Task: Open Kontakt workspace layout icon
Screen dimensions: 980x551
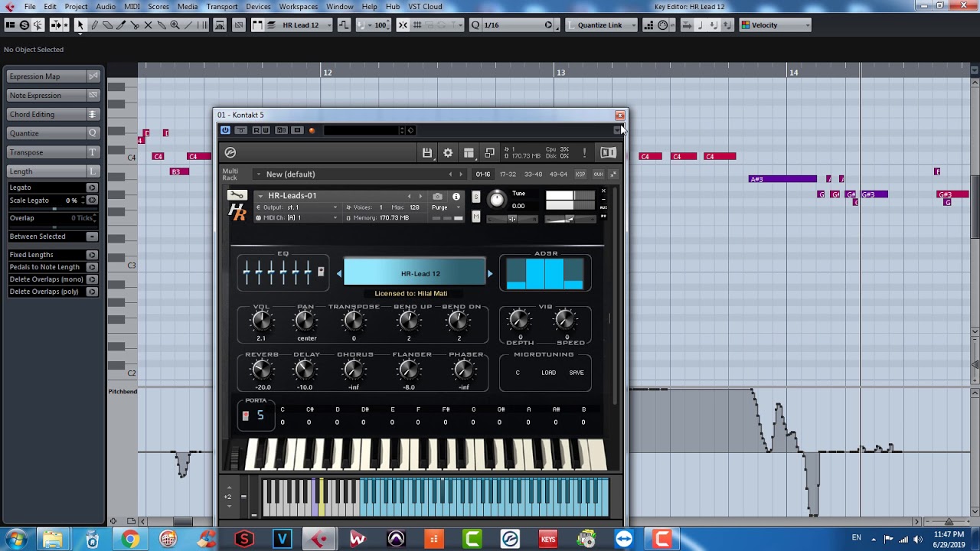Action: click(469, 153)
